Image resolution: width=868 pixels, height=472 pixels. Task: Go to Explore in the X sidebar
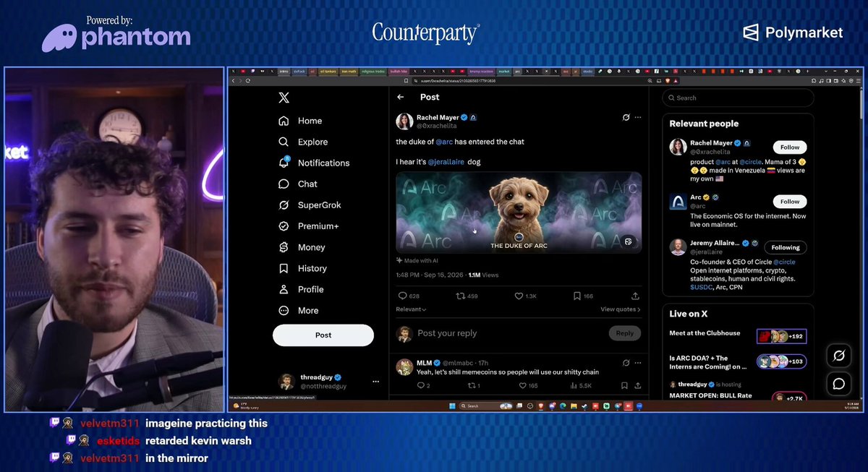pyautogui.click(x=303, y=142)
